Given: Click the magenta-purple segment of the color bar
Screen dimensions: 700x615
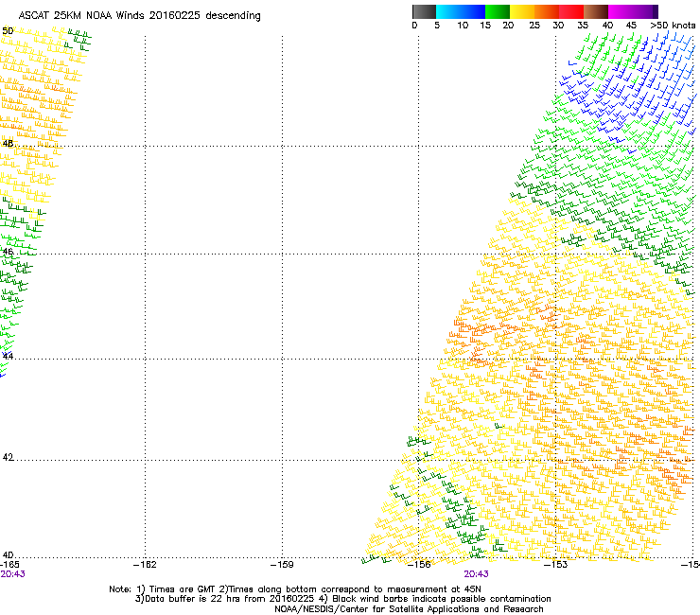Looking at the screenshot, I should coord(633,11).
